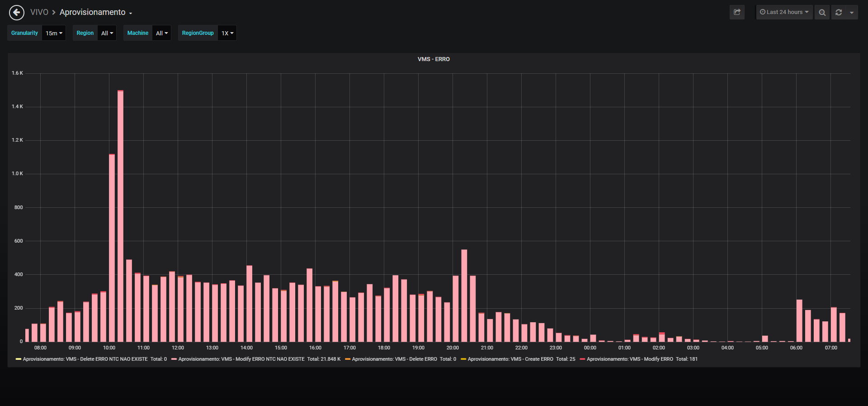Open the Granularity 15m dropdown

click(x=54, y=33)
